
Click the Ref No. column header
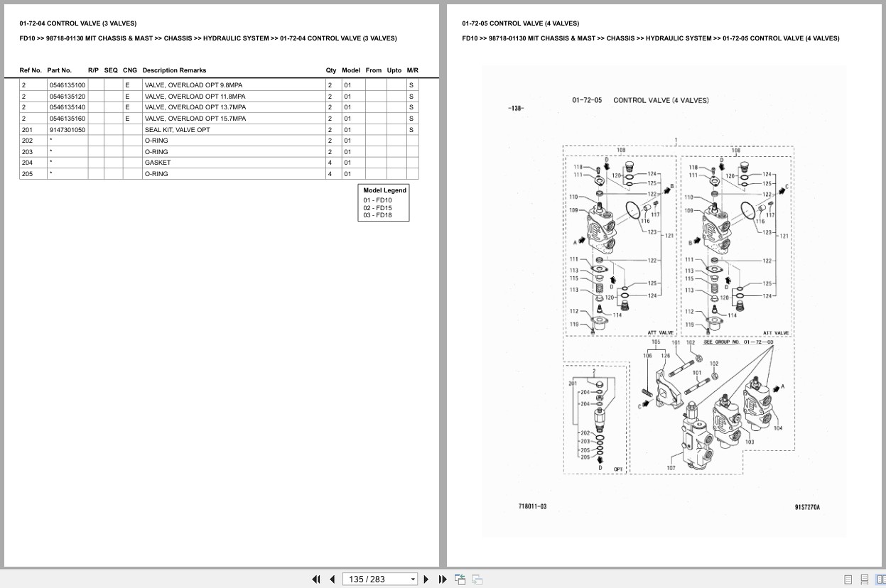[x=31, y=70]
